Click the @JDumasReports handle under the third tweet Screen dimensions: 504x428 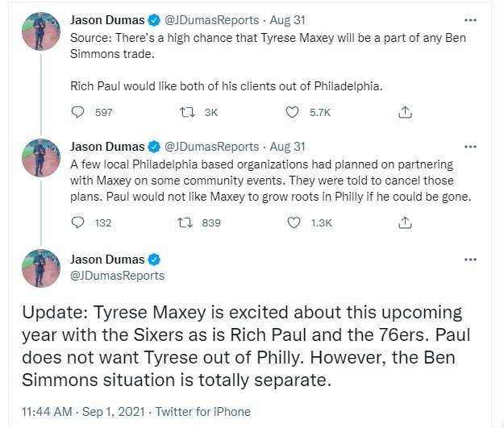[118, 276]
